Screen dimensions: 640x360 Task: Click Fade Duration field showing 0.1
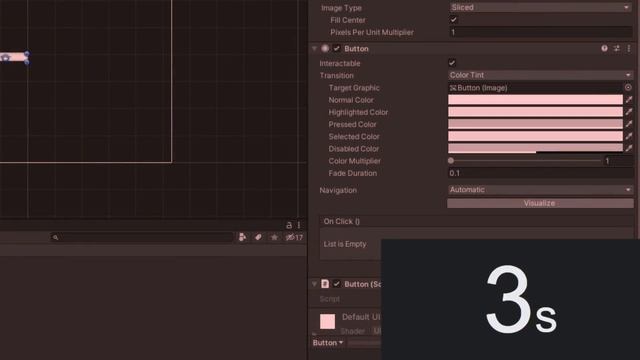pyautogui.click(x=540, y=173)
